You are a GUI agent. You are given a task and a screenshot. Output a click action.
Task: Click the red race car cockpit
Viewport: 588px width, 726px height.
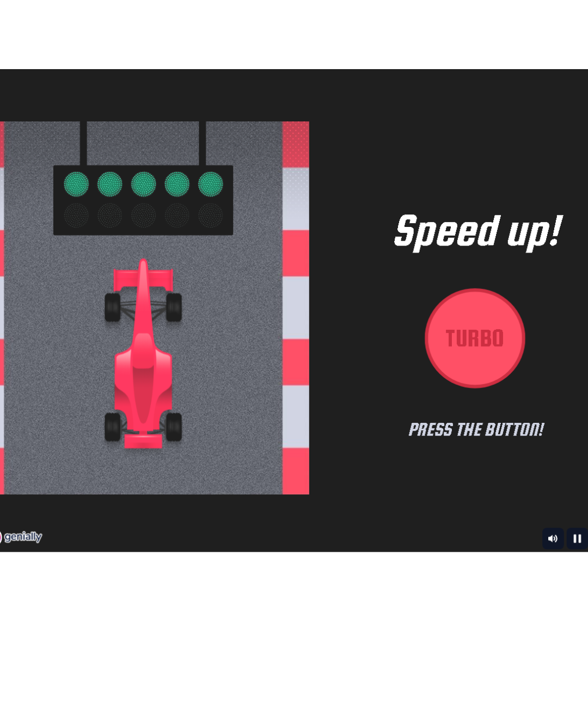pos(143,350)
